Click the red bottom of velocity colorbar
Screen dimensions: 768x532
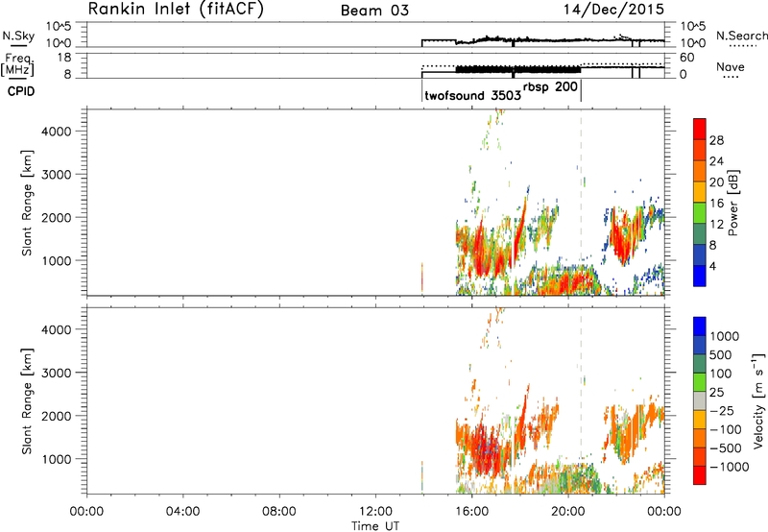click(700, 475)
